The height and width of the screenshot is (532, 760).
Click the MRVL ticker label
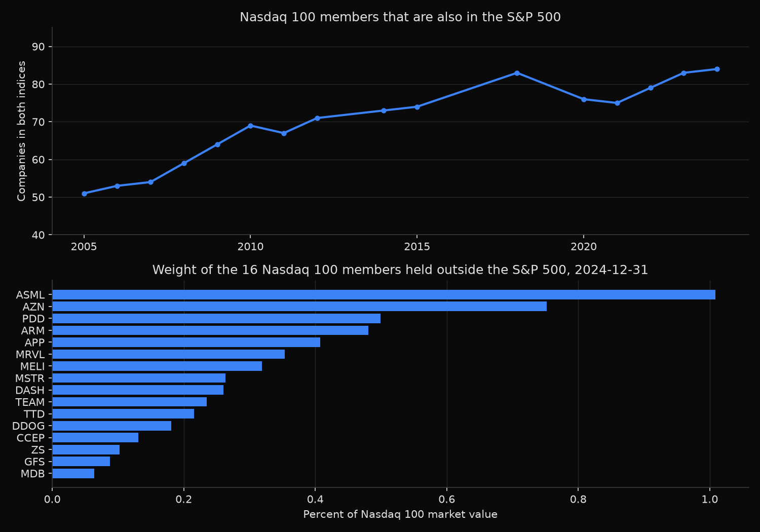pyautogui.click(x=30, y=354)
